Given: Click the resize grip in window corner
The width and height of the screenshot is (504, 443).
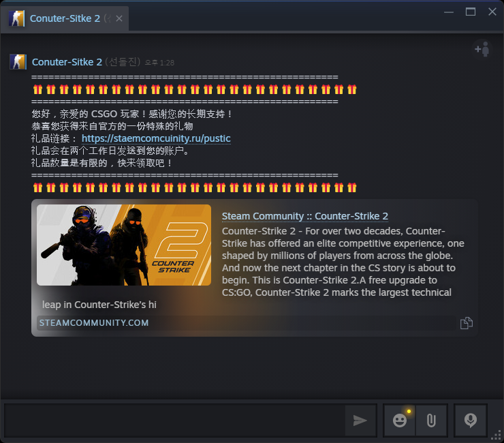Looking at the screenshot, I should [498, 437].
